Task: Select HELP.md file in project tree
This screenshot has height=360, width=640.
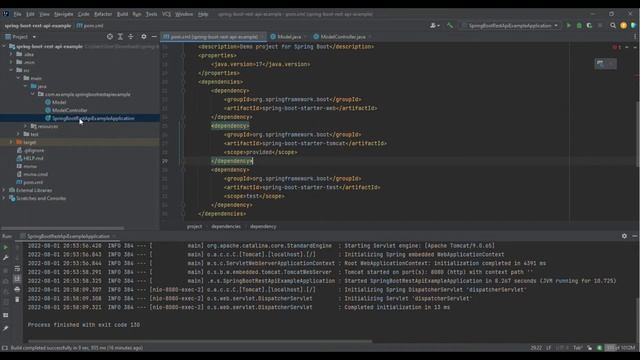Action: (x=33, y=158)
